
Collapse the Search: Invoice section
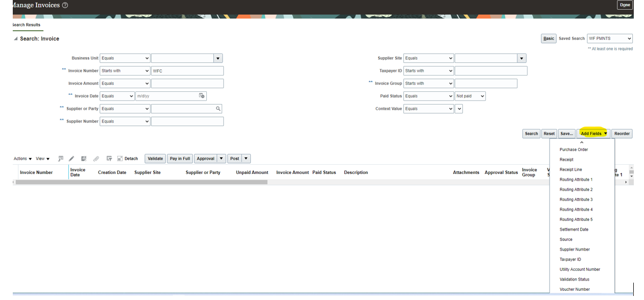pos(15,38)
